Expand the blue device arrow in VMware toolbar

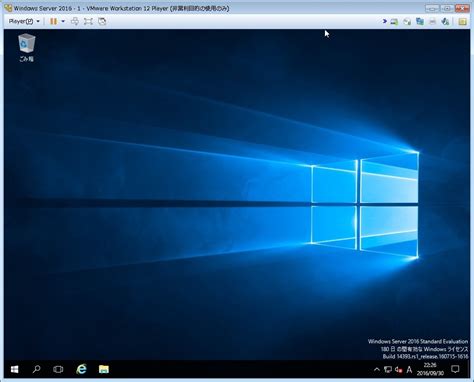point(385,21)
